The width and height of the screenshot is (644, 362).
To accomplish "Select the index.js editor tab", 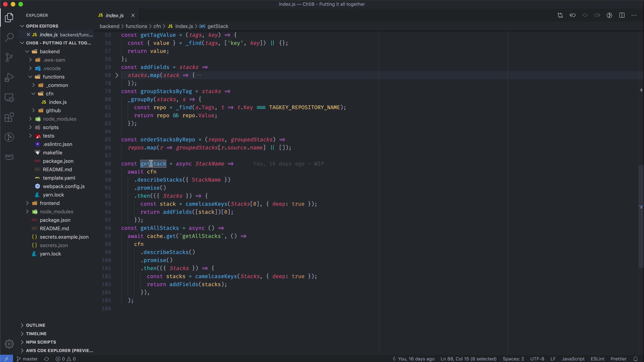I will tap(114, 15).
